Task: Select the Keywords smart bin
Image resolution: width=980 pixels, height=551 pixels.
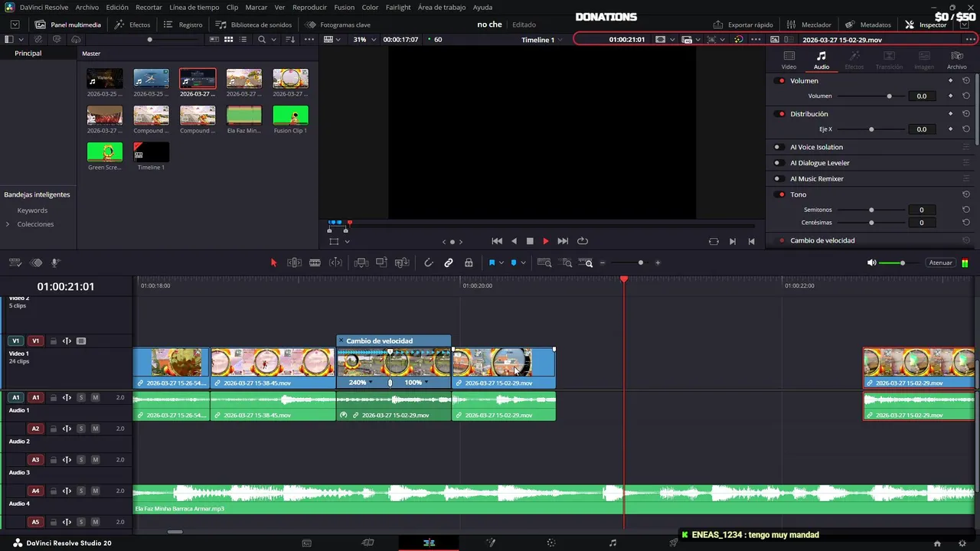Action: point(32,210)
